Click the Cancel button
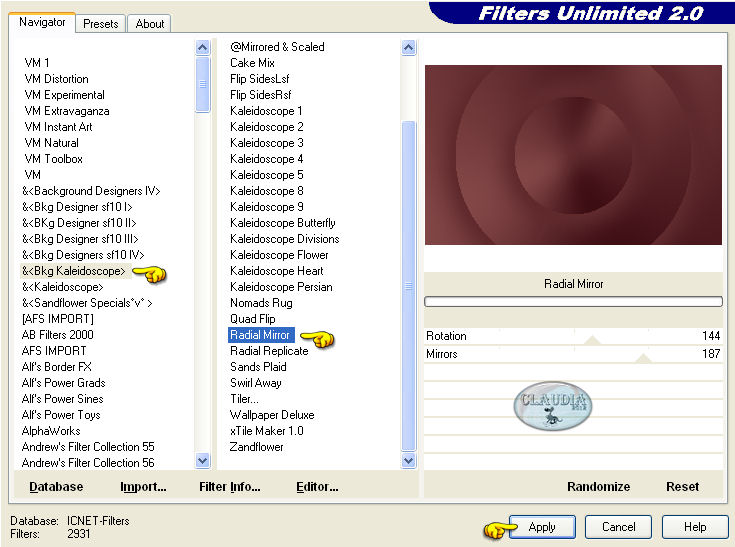Viewport: 735px width, 547px height. [x=618, y=527]
